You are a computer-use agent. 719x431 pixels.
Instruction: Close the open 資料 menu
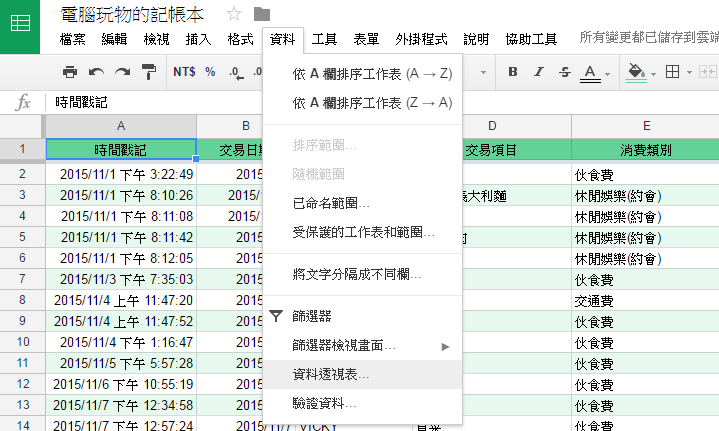pyautogui.click(x=282, y=39)
